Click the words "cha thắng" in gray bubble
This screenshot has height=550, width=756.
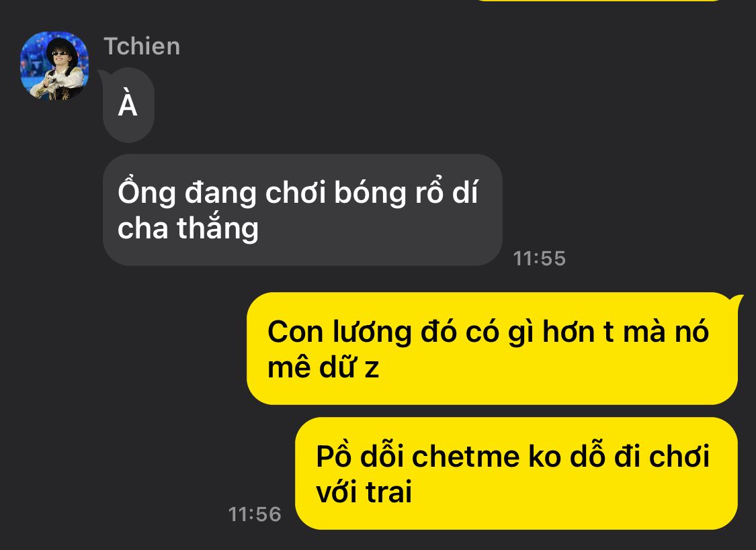[188, 228]
